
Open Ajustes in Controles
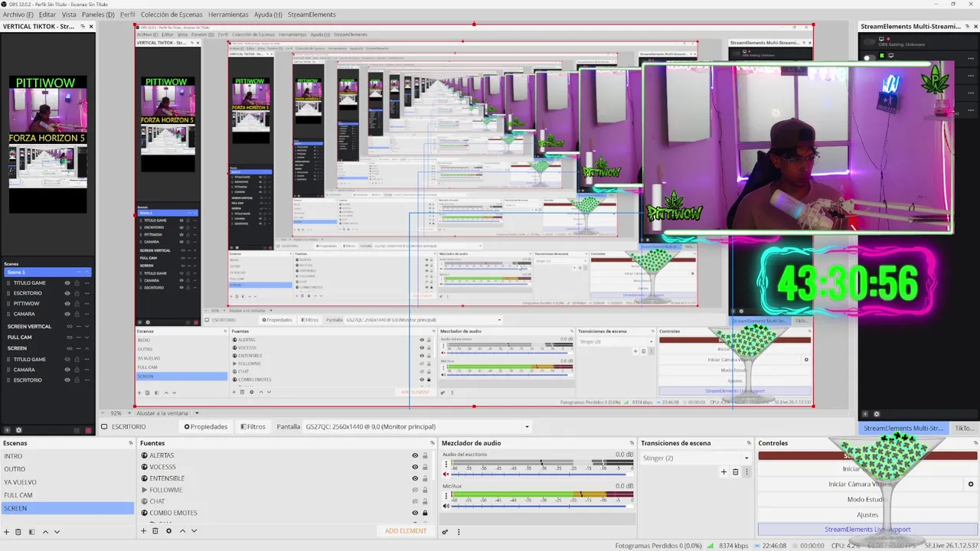point(867,515)
